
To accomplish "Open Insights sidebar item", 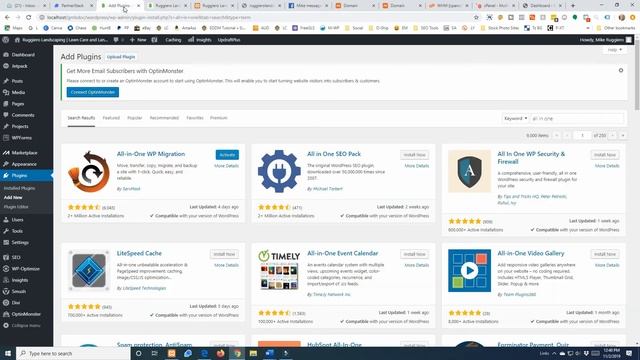I will click(x=20, y=280).
